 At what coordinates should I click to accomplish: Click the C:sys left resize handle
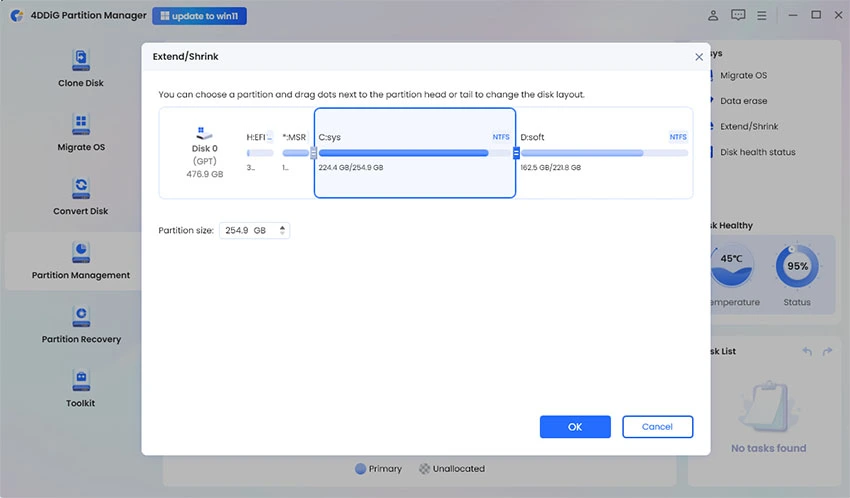[314, 153]
